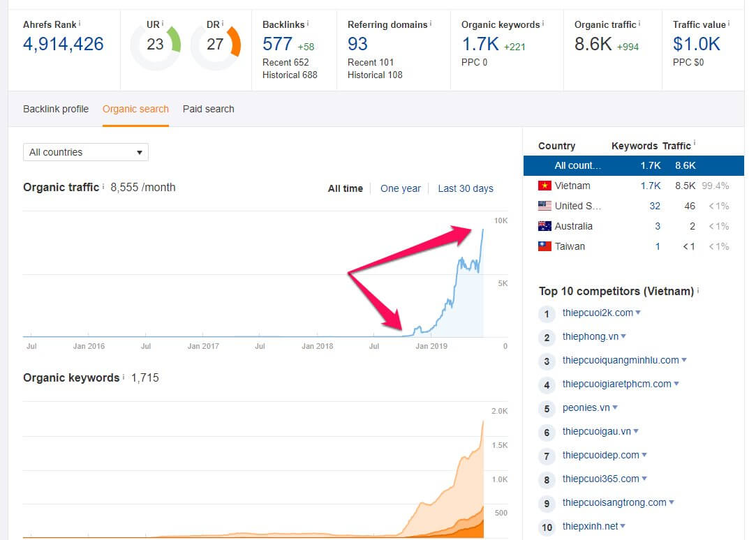Click Taiwan in country table
Viewport: 756px width, 540px height.
tap(570, 246)
